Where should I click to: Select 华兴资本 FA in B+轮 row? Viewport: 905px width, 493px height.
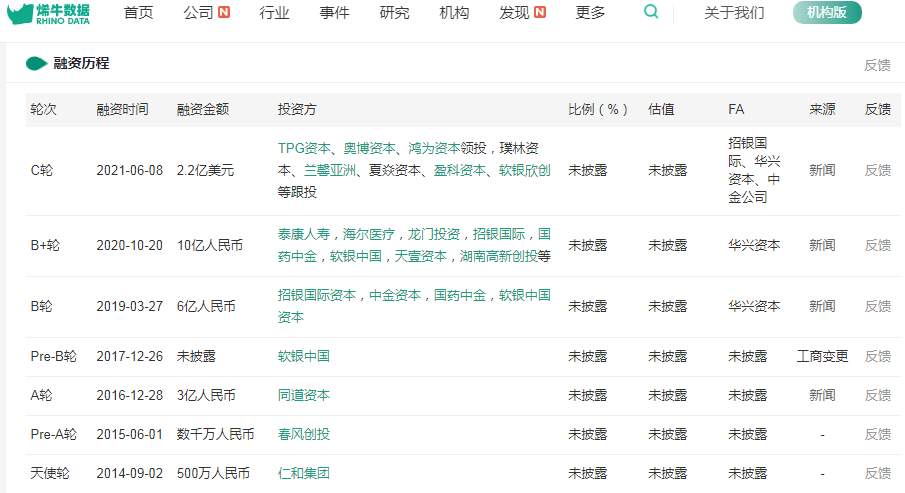coord(754,245)
